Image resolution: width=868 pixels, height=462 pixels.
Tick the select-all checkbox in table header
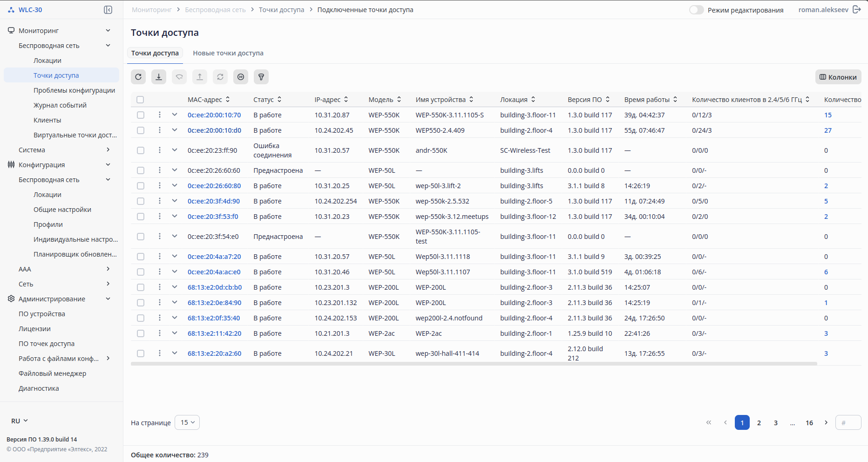tap(140, 100)
